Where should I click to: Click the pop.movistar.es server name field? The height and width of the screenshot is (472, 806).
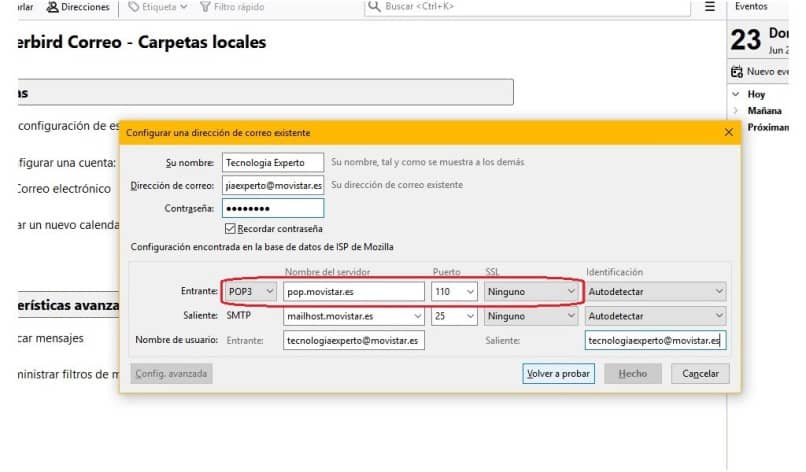click(354, 292)
